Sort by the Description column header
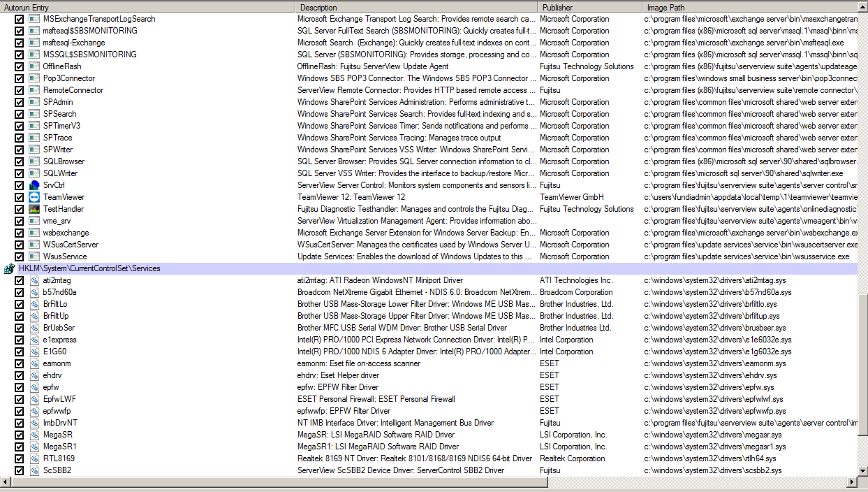The height and width of the screenshot is (492, 868). tap(416, 7)
